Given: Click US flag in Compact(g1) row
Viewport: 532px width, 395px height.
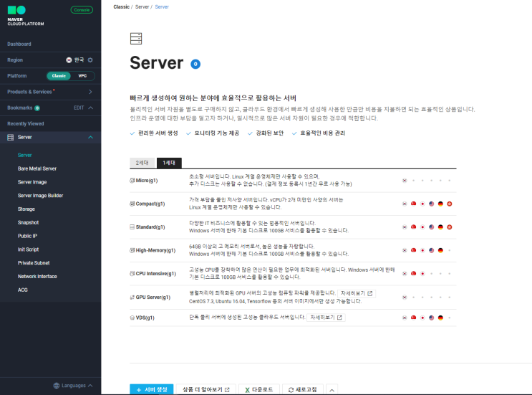Looking at the screenshot, I should click(432, 204).
